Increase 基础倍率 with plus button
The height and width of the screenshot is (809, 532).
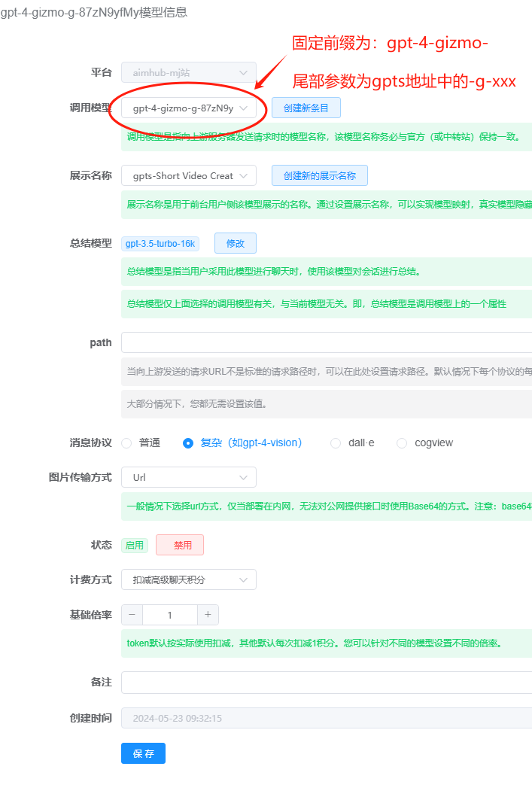208,615
